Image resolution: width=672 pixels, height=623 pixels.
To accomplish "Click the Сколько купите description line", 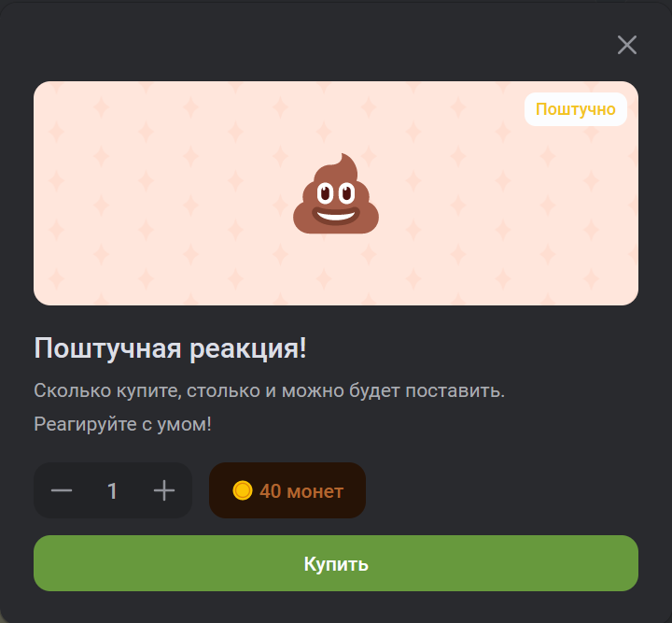I will 269,390.
